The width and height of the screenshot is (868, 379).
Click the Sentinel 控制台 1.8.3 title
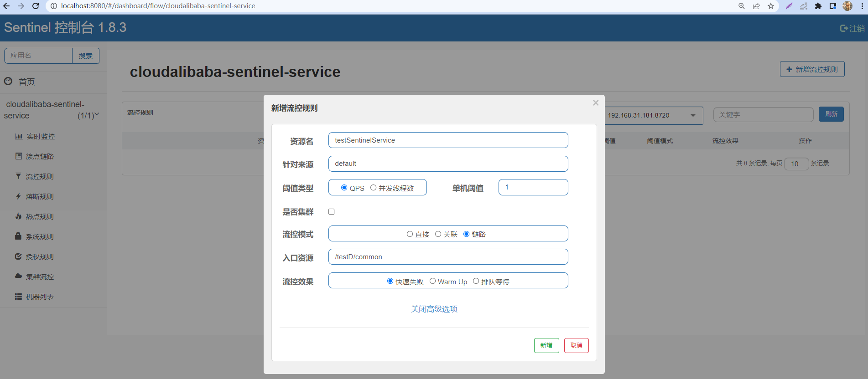pos(65,27)
